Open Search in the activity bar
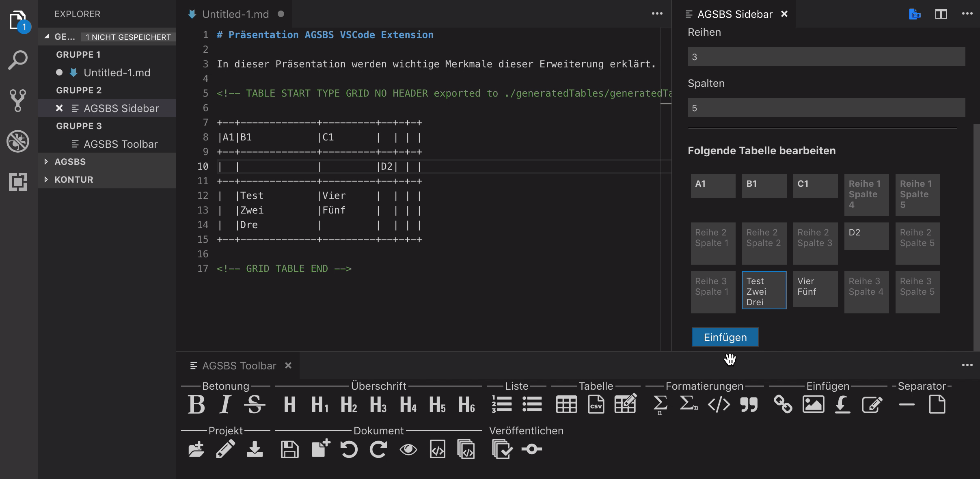980x479 pixels. (17, 59)
